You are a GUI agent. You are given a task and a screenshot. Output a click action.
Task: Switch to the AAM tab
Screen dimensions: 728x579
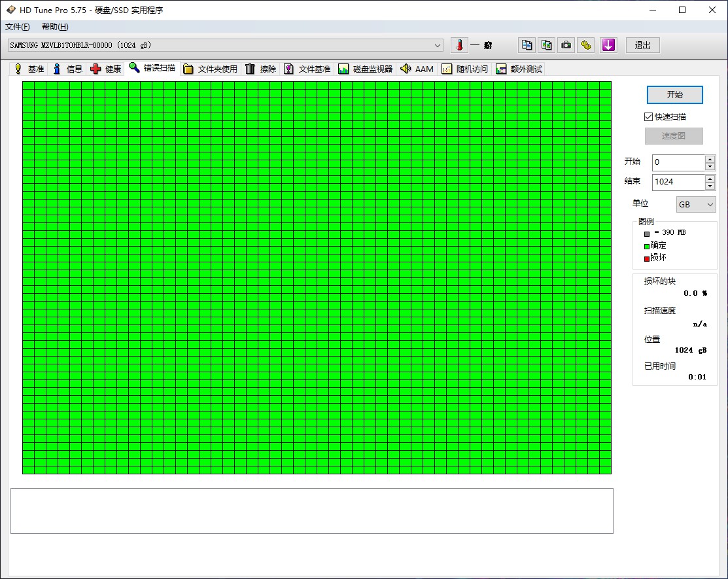[417, 69]
